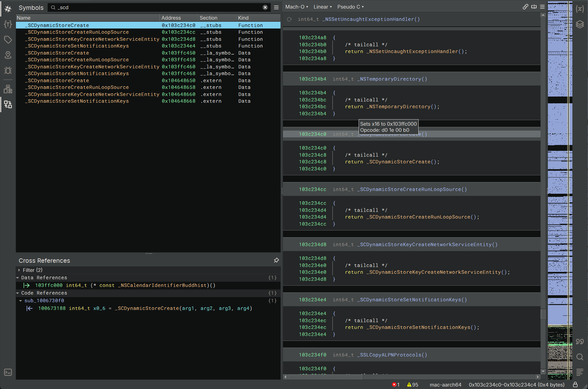Clear the _scd symbol search text
Screen dimensions: 588x389
click(x=265, y=7)
